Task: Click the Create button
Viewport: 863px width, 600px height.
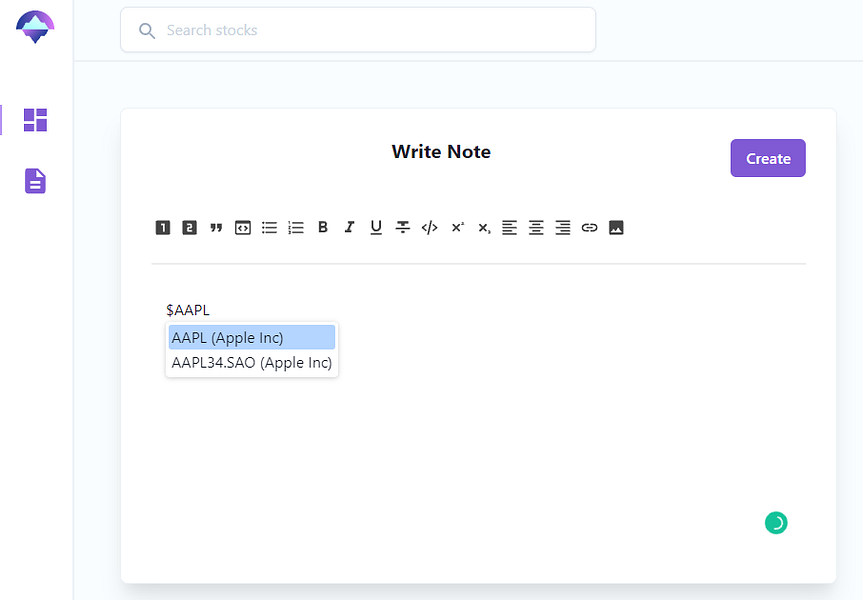Action: point(768,158)
